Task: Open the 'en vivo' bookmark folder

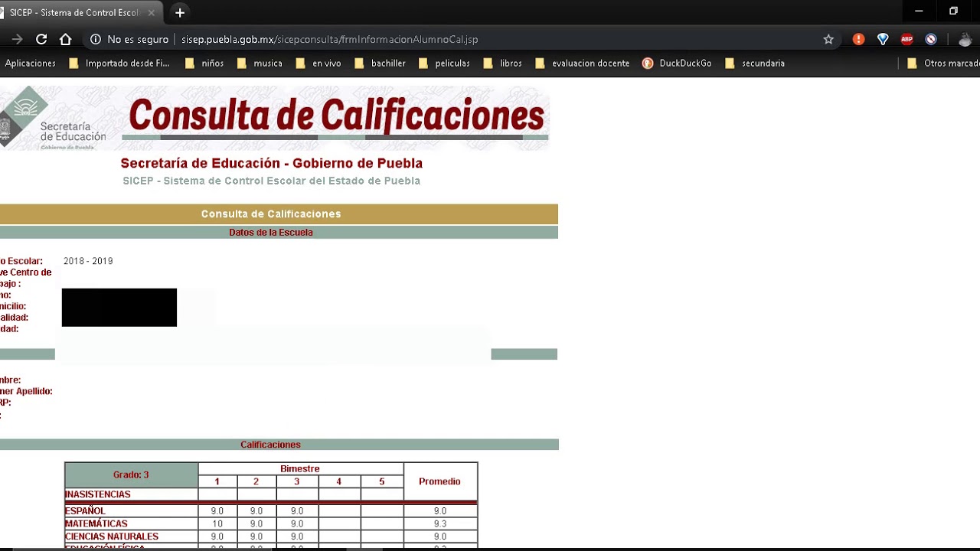Action: [318, 64]
